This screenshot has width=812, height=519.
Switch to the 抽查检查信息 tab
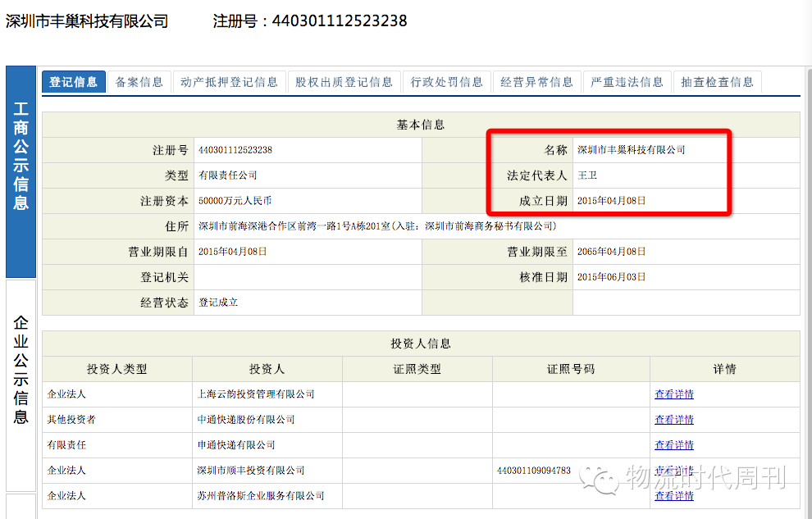tap(717, 82)
